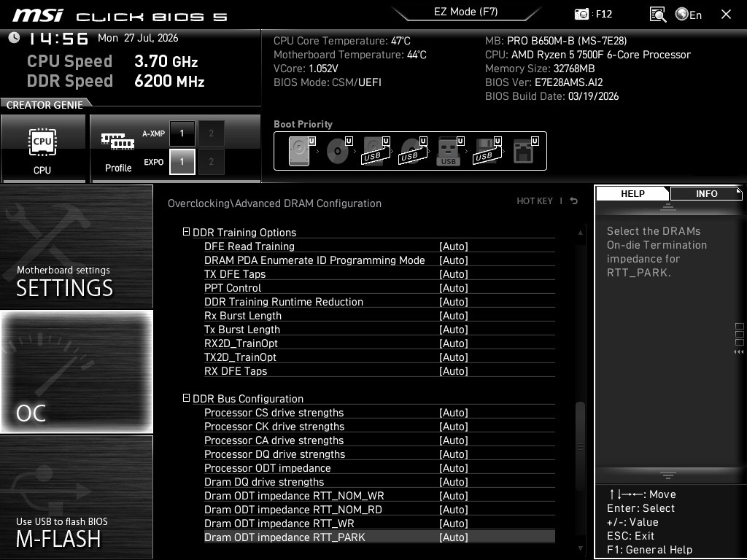The height and width of the screenshot is (560, 747).
Task: Select Processor CS drive strengths row
Action: (379, 413)
